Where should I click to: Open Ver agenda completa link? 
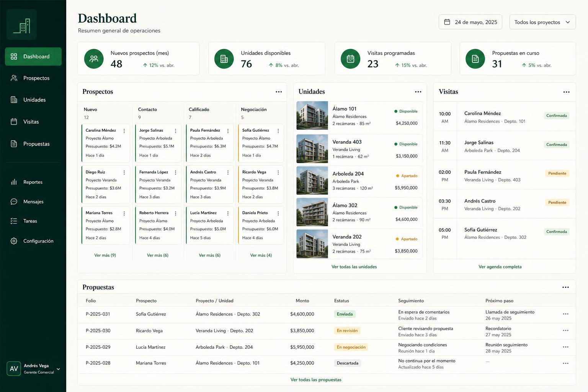click(x=500, y=267)
